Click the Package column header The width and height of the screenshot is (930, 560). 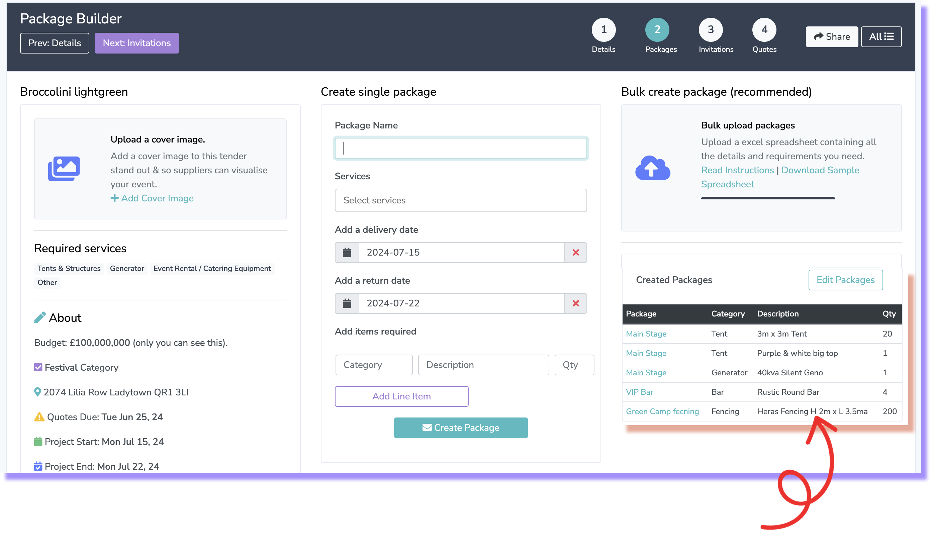tap(641, 313)
